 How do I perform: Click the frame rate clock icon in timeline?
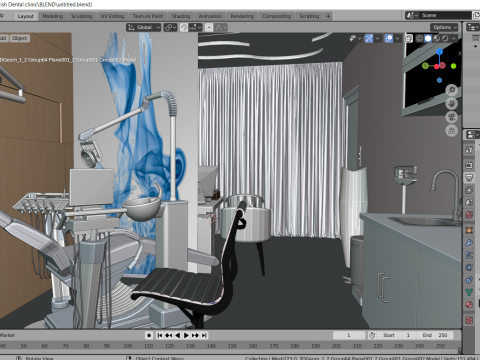[372, 335]
